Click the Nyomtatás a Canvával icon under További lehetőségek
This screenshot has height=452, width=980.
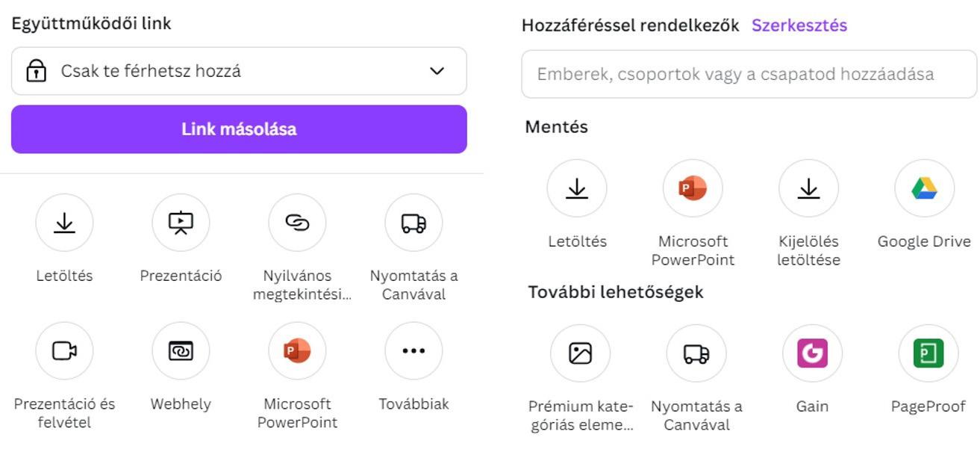[x=696, y=353]
